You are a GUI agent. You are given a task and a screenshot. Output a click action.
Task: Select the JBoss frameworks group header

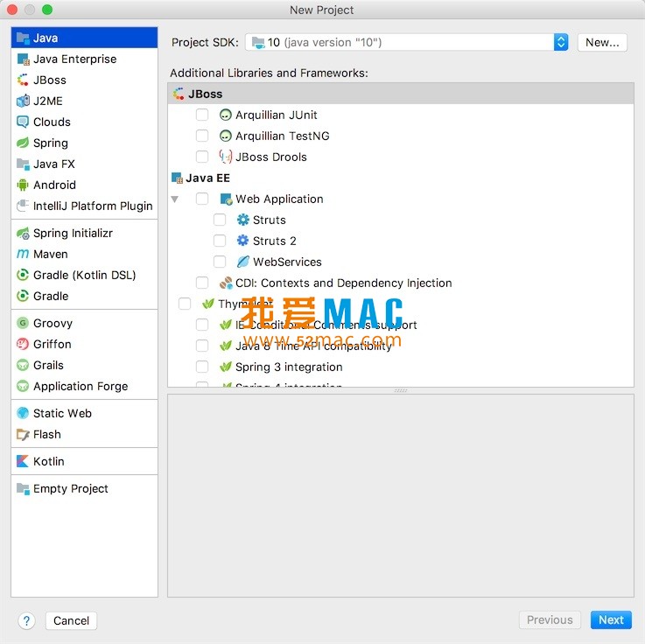[x=401, y=94]
